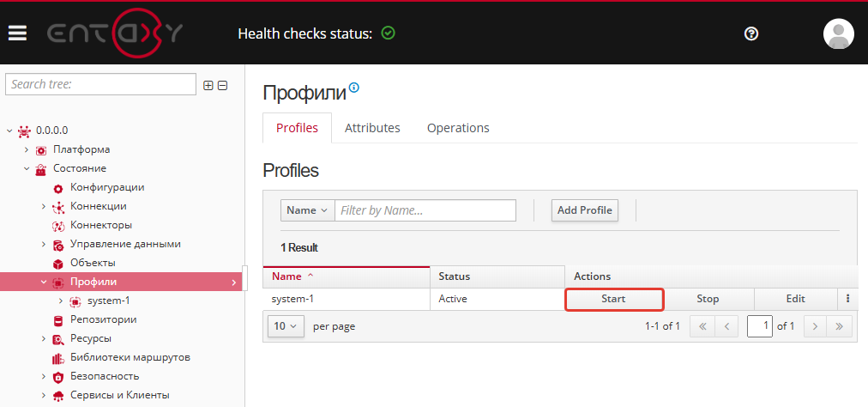The image size is (868, 407).
Task: Expand the Коннекции node
Action: (x=44, y=206)
